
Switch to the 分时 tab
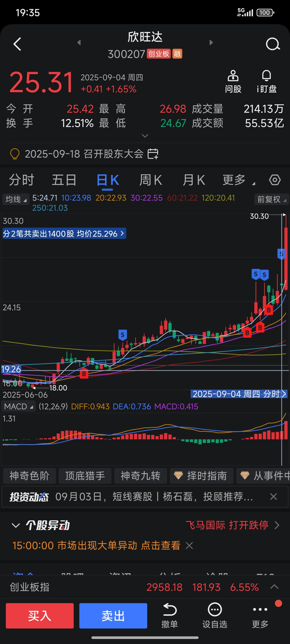pyautogui.click(x=21, y=180)
